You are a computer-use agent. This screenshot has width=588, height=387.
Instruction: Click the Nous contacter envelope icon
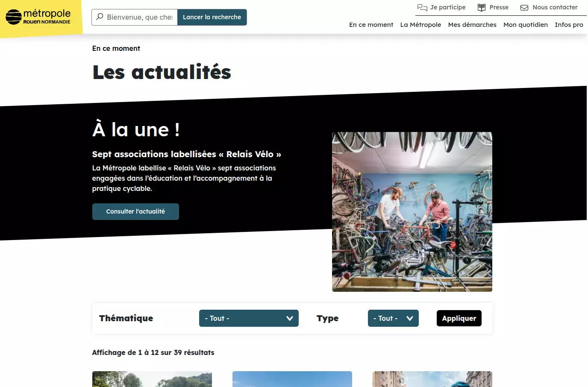(524, 8)
